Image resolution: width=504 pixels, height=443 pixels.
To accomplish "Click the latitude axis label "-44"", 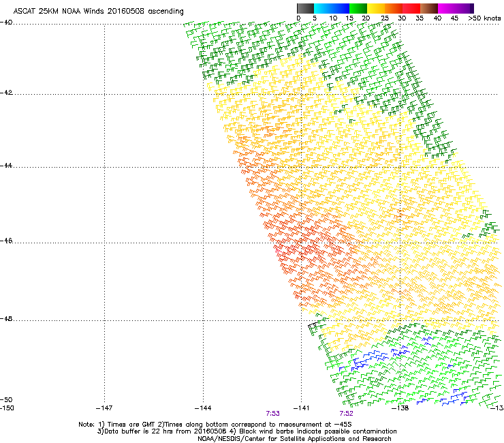I will [6, 166].
